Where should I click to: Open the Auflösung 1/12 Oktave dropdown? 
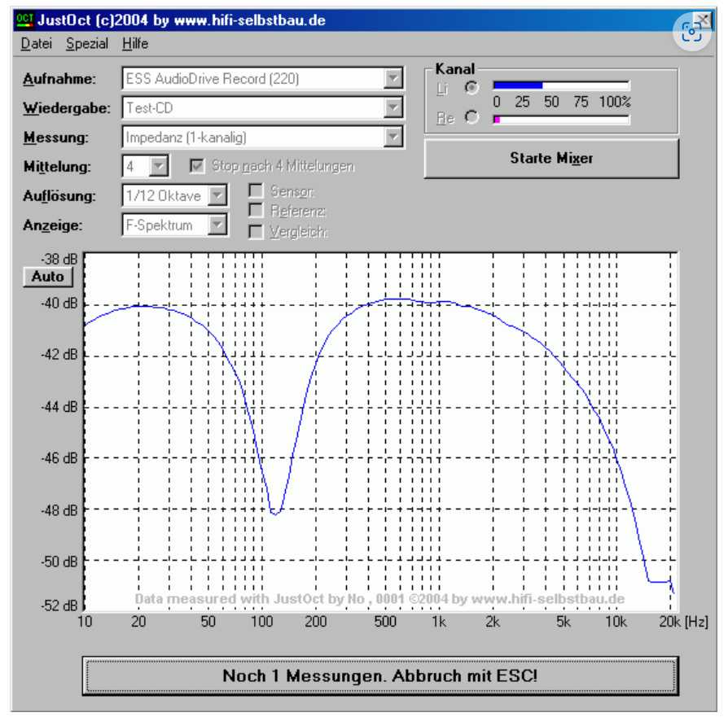(x=217, y=196)
